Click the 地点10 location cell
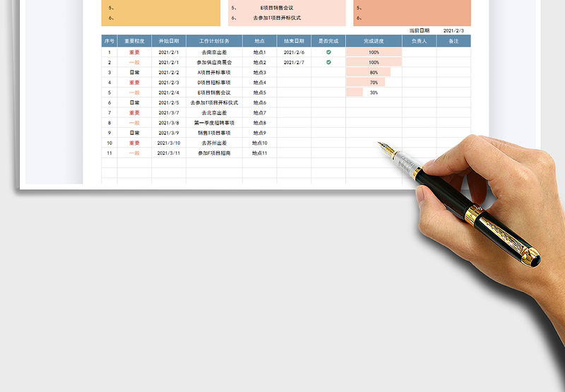 [x=259, y=143]
